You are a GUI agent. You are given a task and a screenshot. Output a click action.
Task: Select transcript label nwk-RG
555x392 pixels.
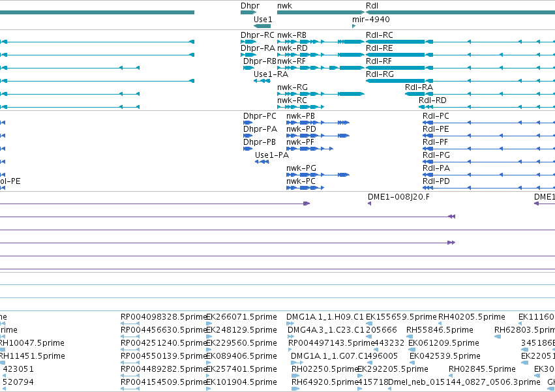[292, 87]
